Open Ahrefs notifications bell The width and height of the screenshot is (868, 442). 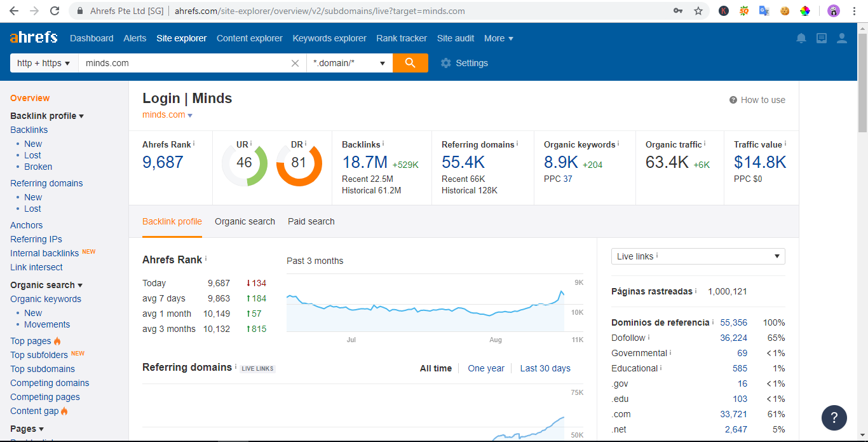click(x=801, y=38)
